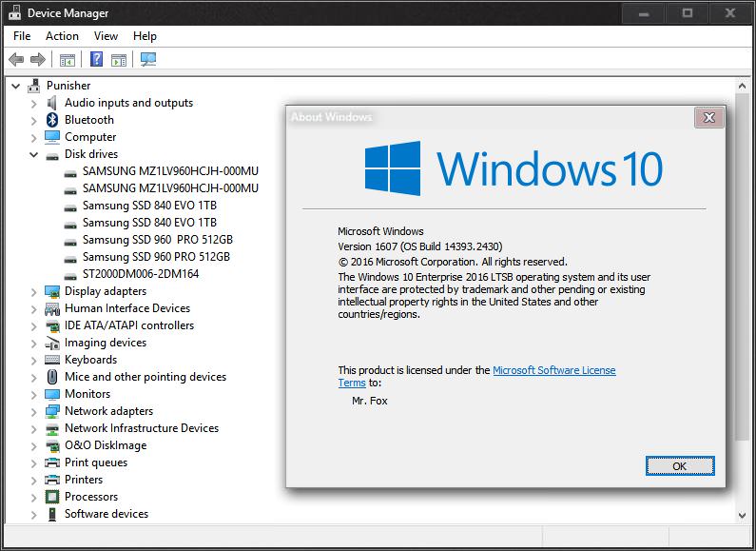Click the device list vertical scrollbar thumb
The image size is (756, 551).
pos(743,266)
